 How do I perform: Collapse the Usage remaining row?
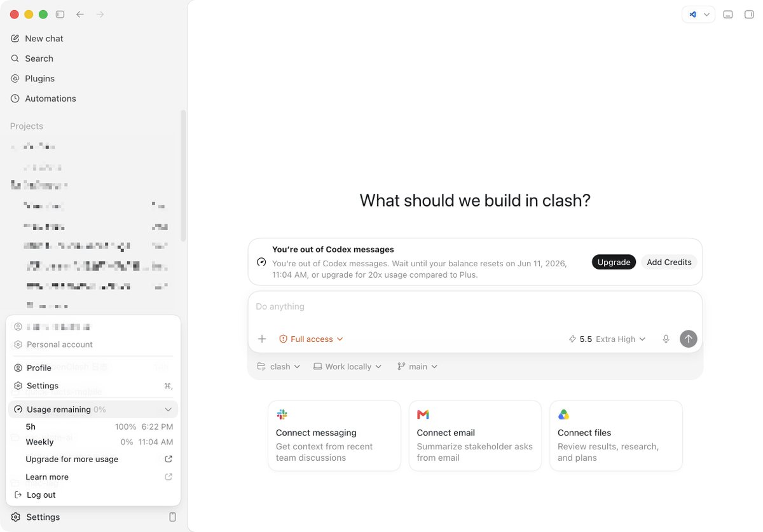[93, 409]
